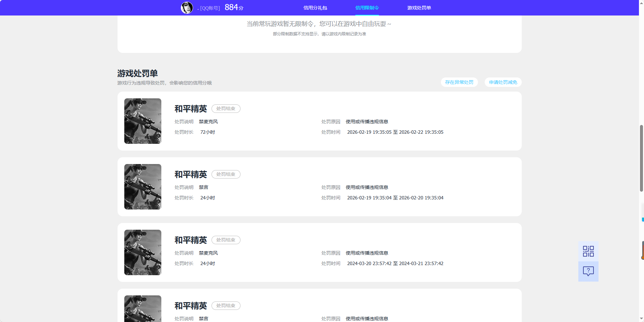Click 禁麦克风 in the 72小时 card

208,122
